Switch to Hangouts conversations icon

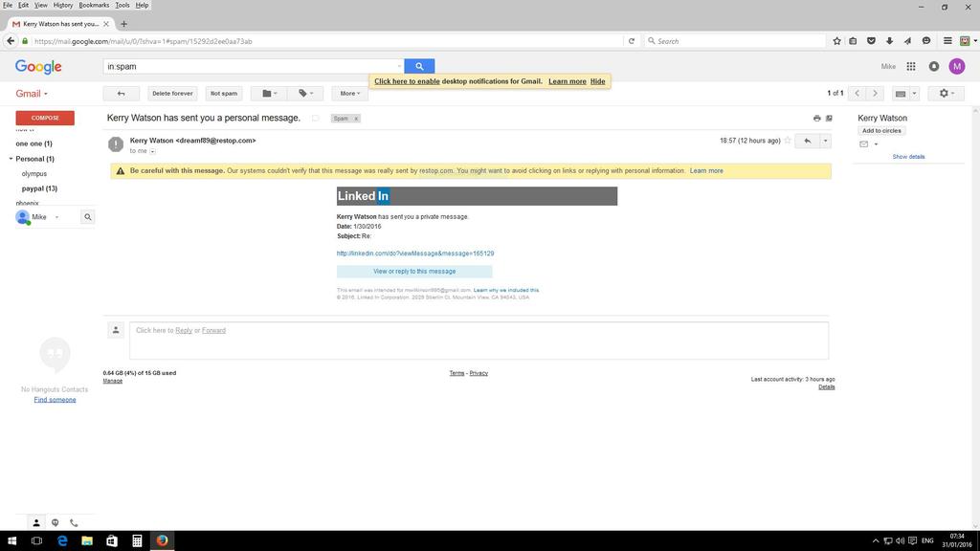tap(55, 522)
